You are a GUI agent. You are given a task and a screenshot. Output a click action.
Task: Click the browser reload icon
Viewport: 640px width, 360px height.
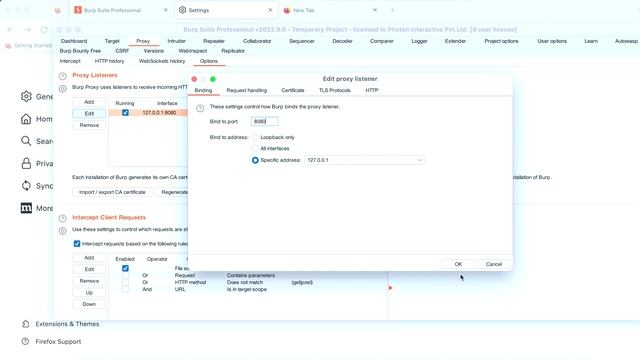(x=44, y=29)
